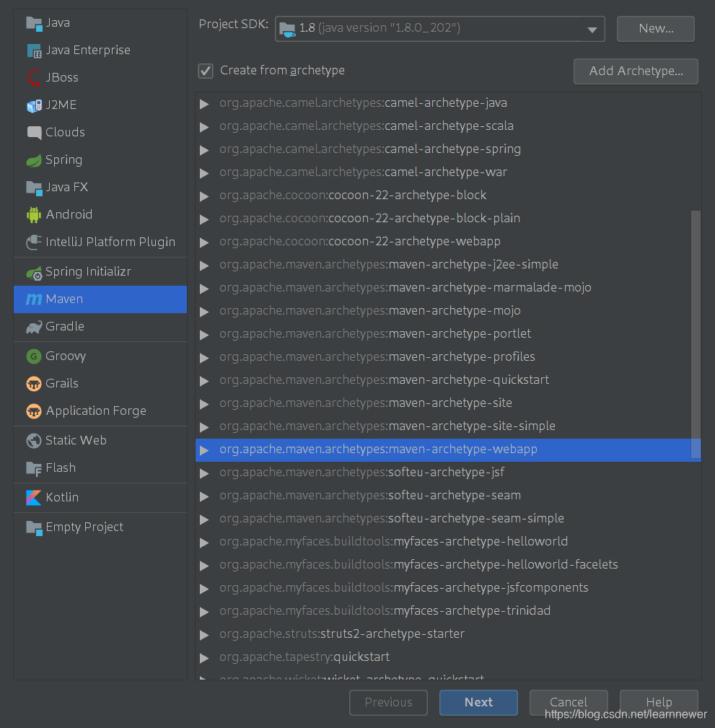The width and height of the screenshot is (715, 728).
Task: Select Java Enterprise project type label
Action: (x=88, y=50)
